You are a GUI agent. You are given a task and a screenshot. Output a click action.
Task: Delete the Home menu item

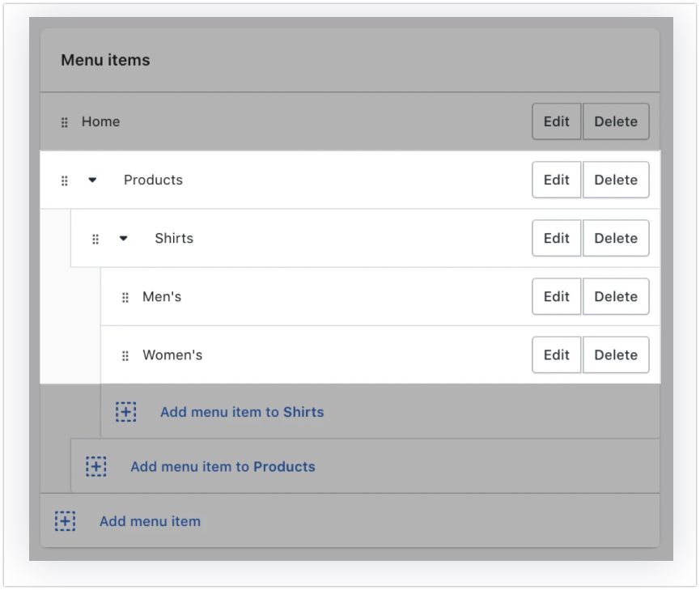(616, 121)
